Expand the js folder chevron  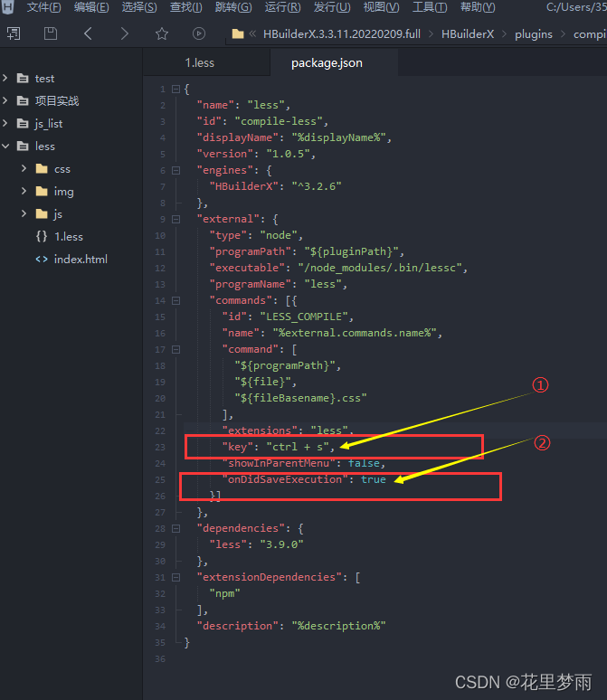tap(24, 213)
